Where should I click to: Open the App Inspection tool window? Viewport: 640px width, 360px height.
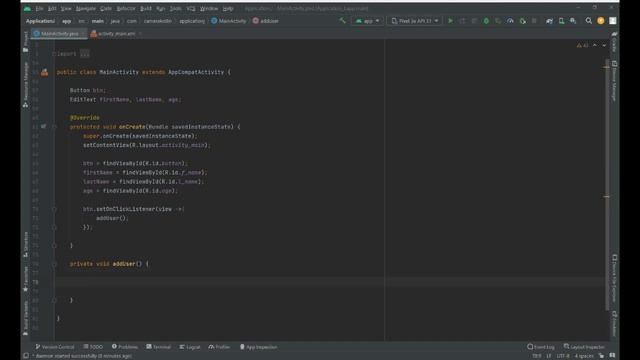click(x=258, y=347)
